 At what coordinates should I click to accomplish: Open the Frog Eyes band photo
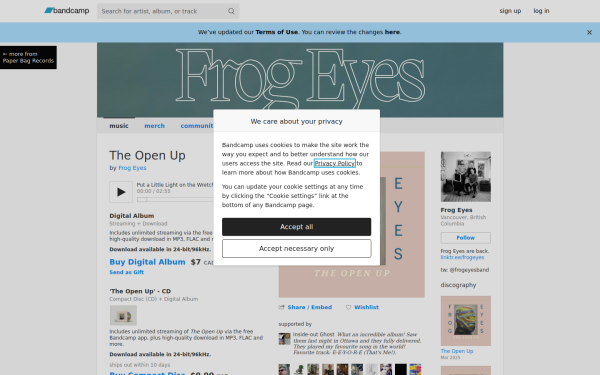pyautogui.click(x=466, y=177)
